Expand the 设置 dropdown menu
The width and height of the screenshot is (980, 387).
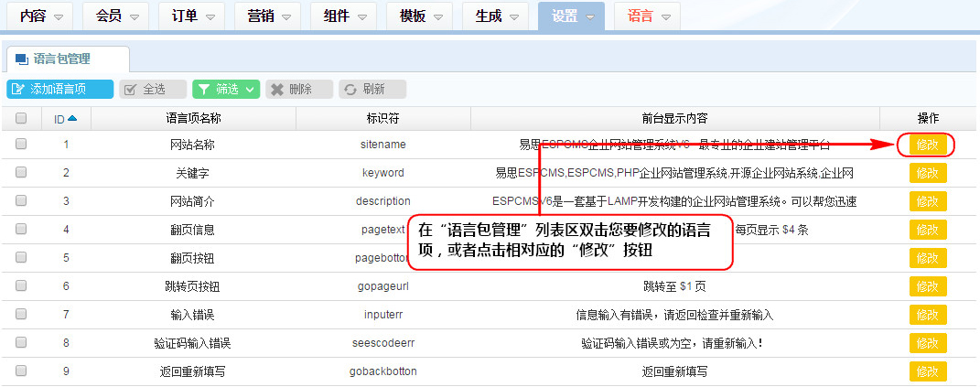coord(573,16)
